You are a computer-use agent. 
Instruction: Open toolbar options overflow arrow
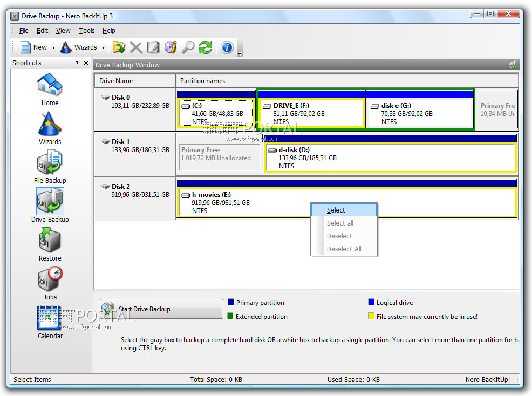tap(240, 53)
